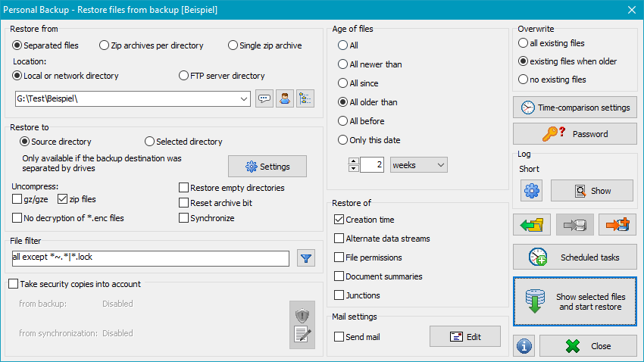Select Separated files radio button
The image size is (644, 362).
point(45,45)
